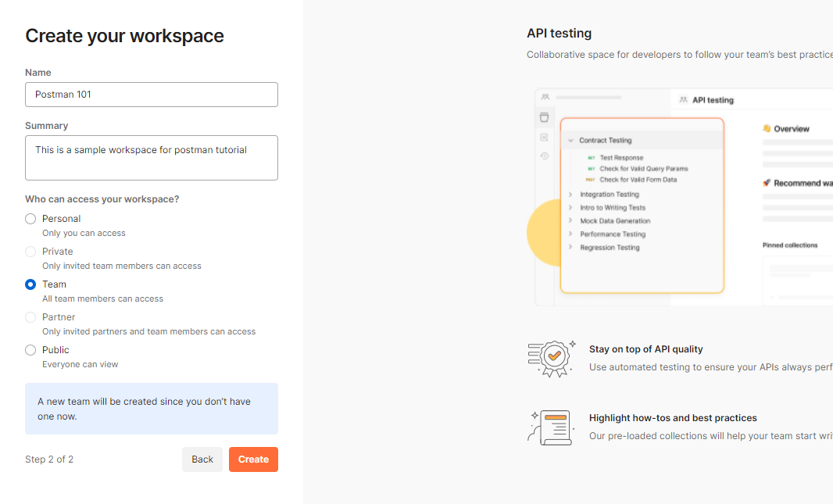Expand Integration Testing chevron in preview
The image size is (833, 504).
click(570, 195)
